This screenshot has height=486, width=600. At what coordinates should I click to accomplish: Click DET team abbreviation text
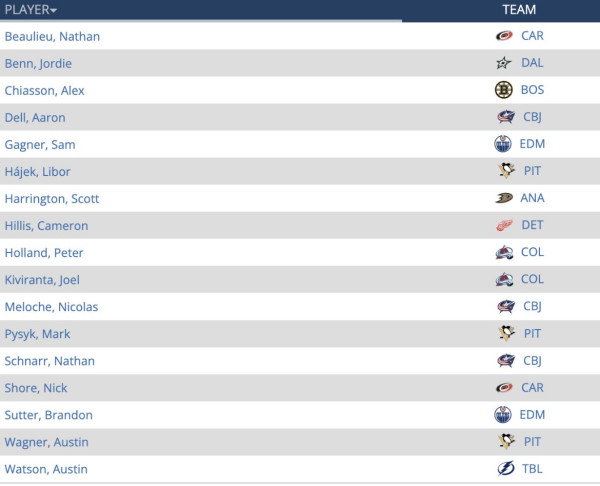click(x=532, y=225)
